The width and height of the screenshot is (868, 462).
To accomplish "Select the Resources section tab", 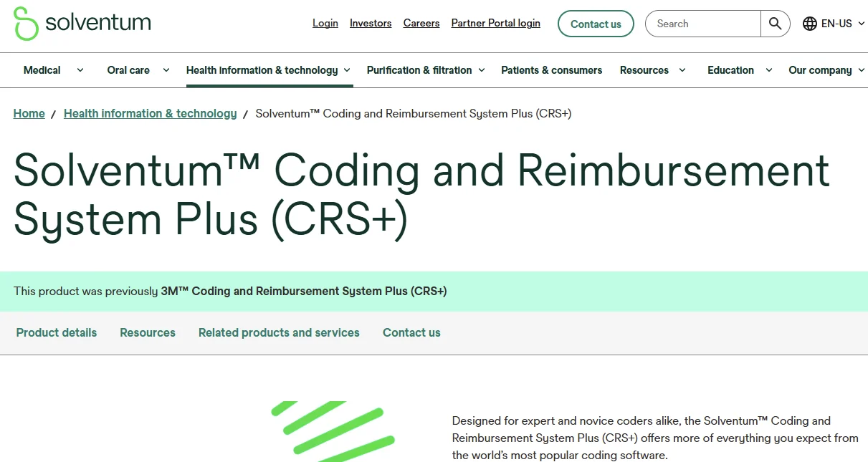I will tap(148, 332).
